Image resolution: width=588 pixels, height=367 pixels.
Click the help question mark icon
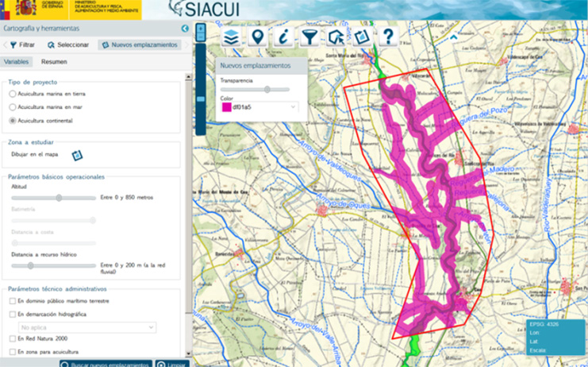click(x=388, y=37)
